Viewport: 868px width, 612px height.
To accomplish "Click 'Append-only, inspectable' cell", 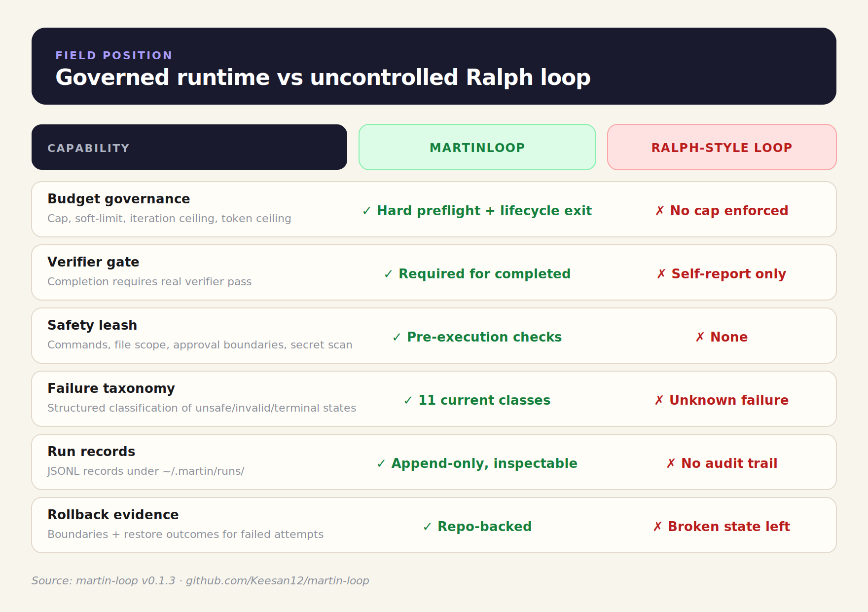I will point(477,463).
